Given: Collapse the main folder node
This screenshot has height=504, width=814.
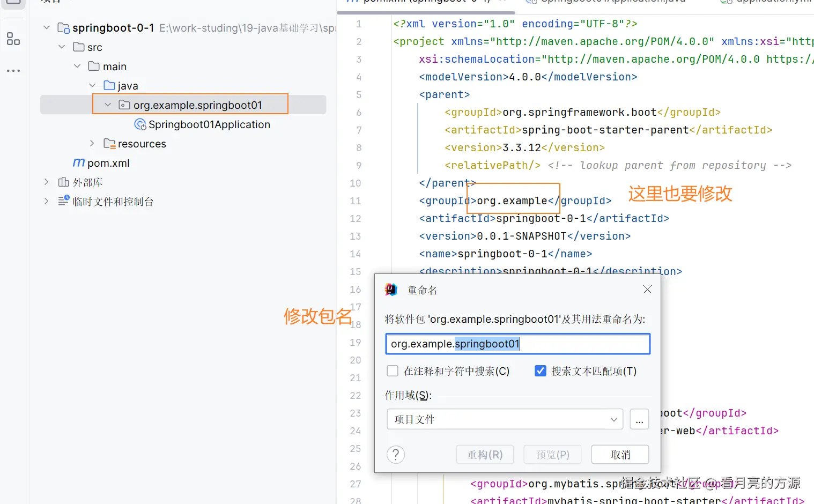Looking at the screenshot, I should (x=77, y=66).
